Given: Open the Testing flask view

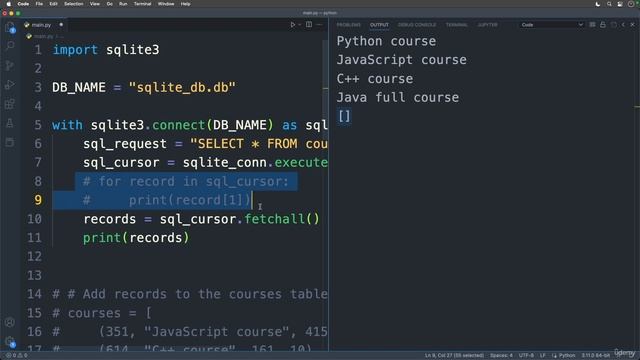Looking at the screenshot, I should point(10,123).
